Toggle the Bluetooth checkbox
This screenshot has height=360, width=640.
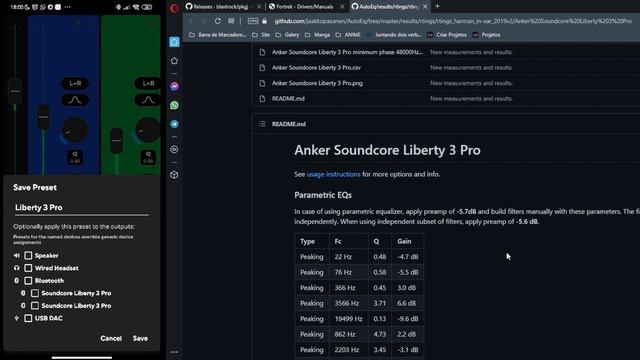point(28,281)
